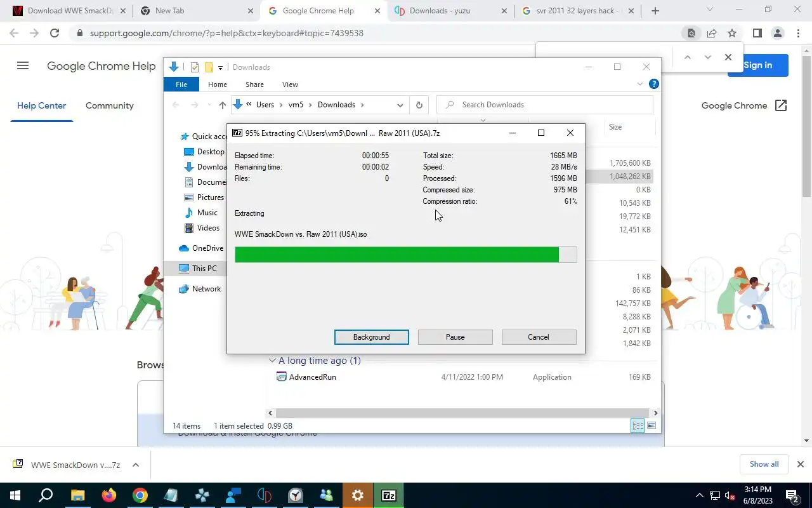Bookmark this page with the star icon

tap(732, 33)
